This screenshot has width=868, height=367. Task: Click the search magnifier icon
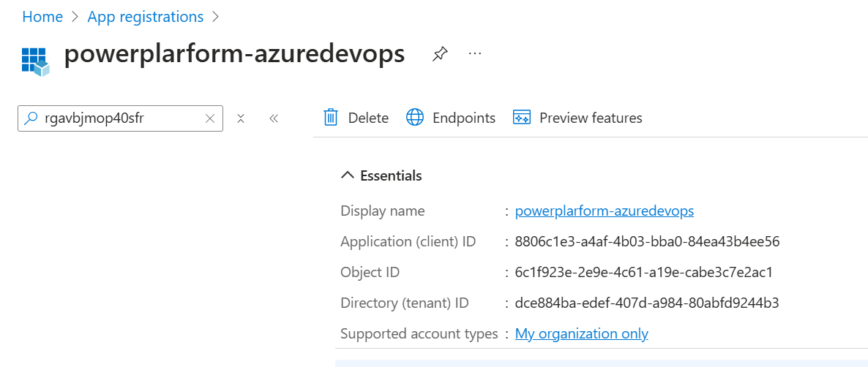[31, 118]
